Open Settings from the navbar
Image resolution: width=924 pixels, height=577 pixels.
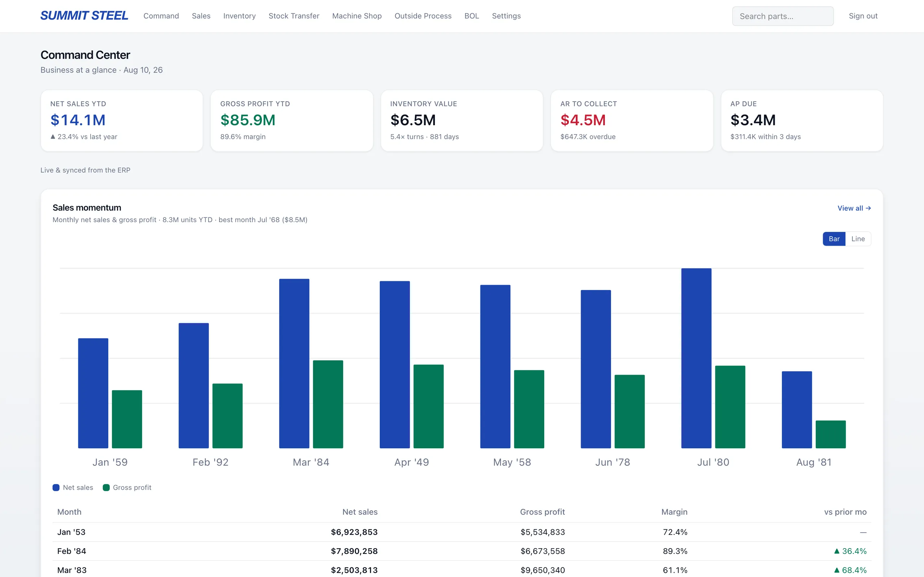click(506, 16)
